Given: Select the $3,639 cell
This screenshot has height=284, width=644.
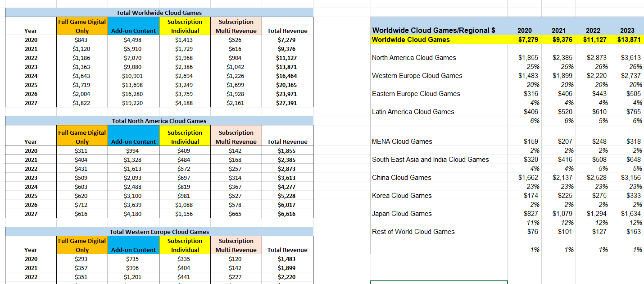Looking at the screenshot, I should 133,205.
